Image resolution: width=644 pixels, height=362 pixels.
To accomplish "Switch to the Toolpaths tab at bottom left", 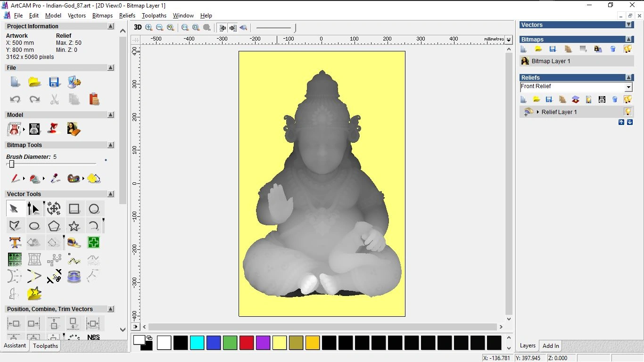I will [45, 346].
